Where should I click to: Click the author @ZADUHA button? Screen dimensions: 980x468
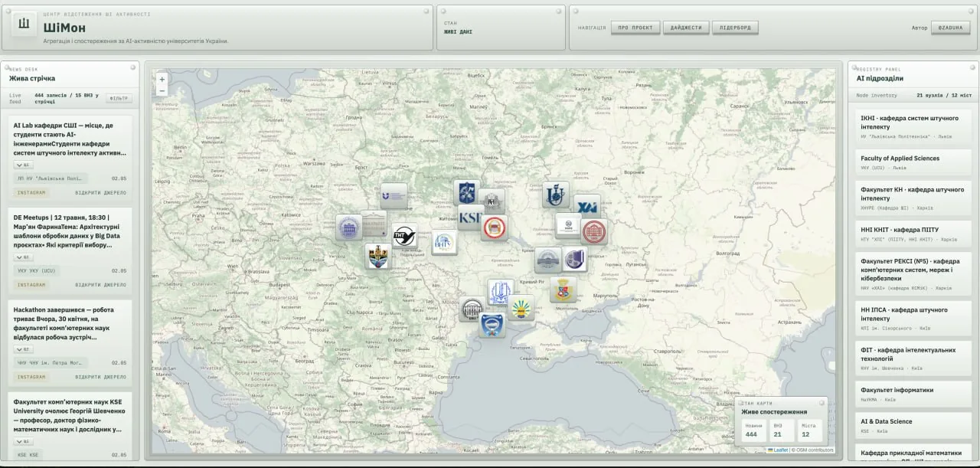pos(951,28)
